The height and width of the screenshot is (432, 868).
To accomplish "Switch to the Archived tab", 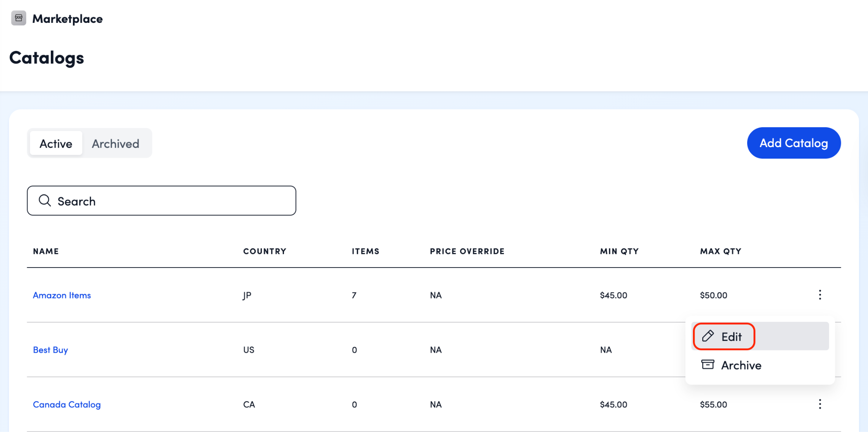I will 115,144.
